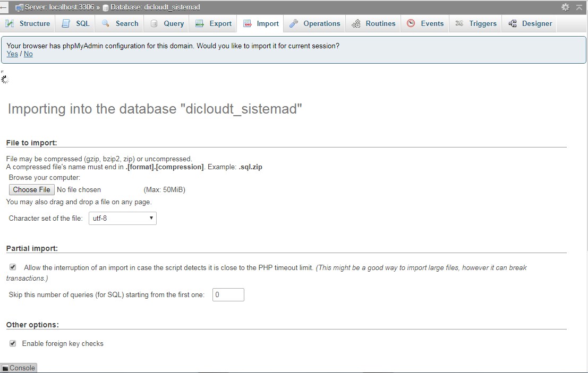The width and height of the screenshot is (588, 373).
Task: Disable 'Enable foreign key checks'
Action: click(13, 343)
